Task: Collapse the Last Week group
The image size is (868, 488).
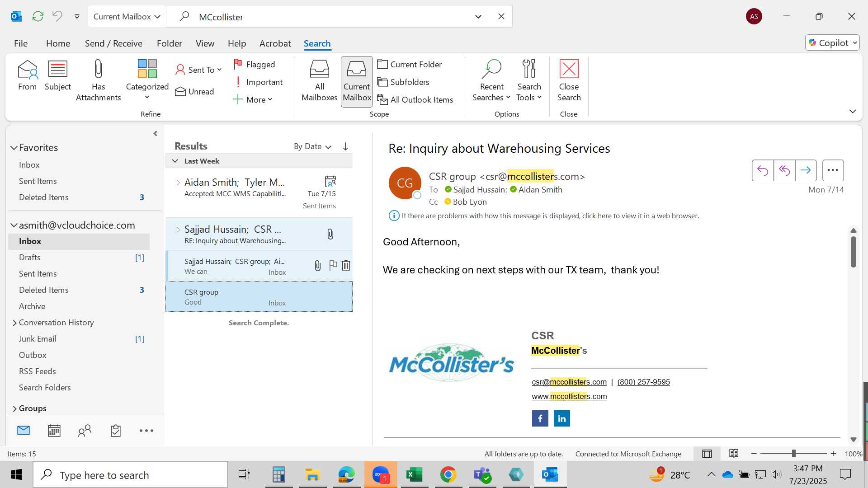Action: coord(175,161)
